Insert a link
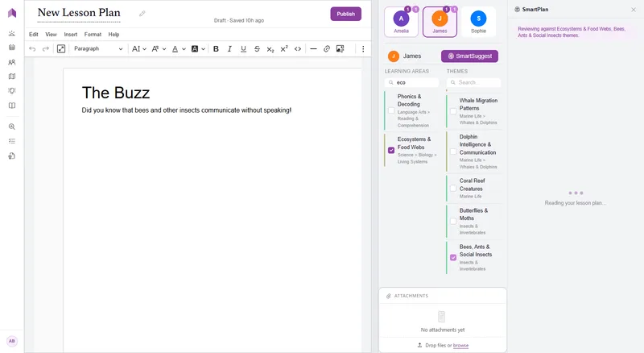Image resolution: width=644 pixels, height=353 pixels. 327,49
